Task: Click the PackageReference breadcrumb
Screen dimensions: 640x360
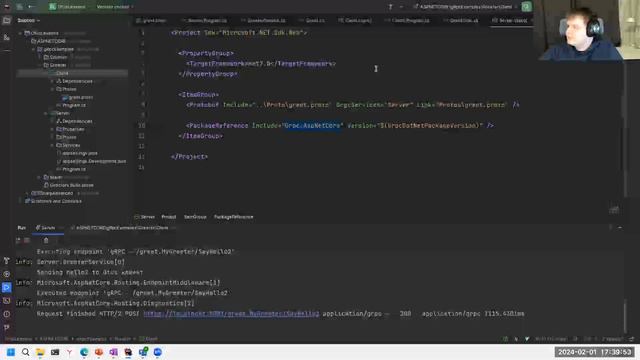Action: coord(233,217)
